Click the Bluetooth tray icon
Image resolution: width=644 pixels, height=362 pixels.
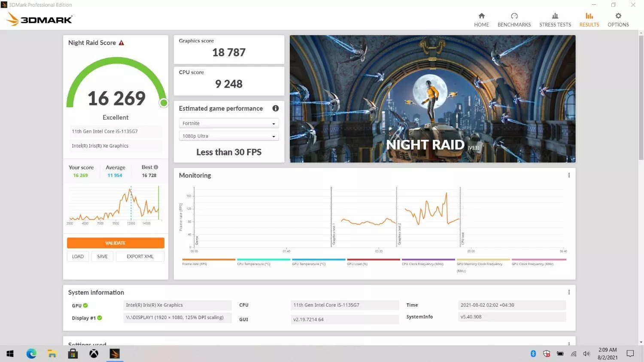533,354
